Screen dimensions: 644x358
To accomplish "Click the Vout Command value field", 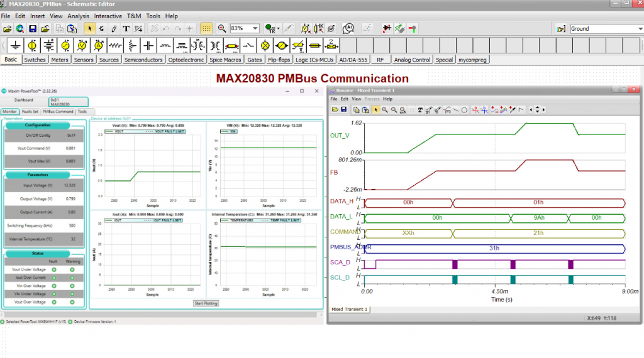I will (x=70, y=148).
